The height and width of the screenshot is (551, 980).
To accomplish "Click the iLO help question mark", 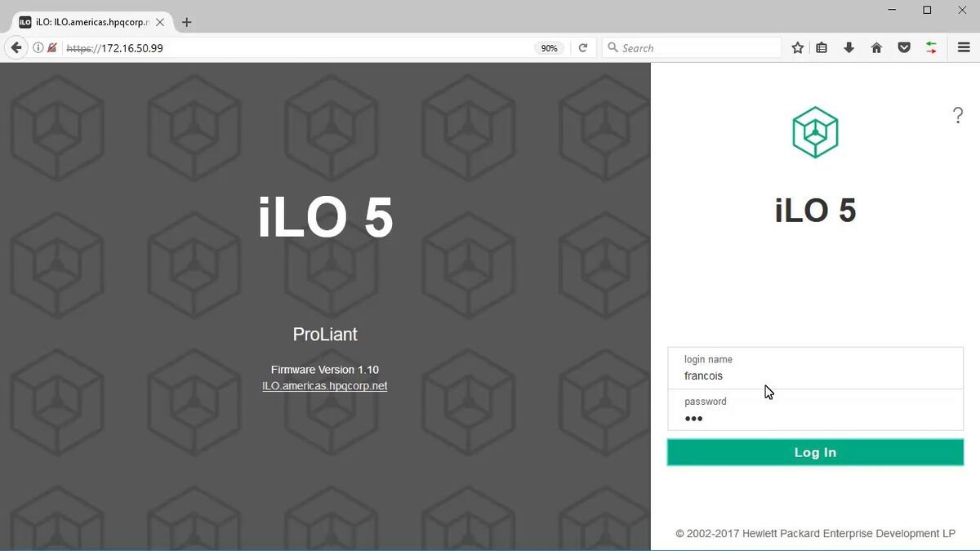I will (x=958, y=115).
